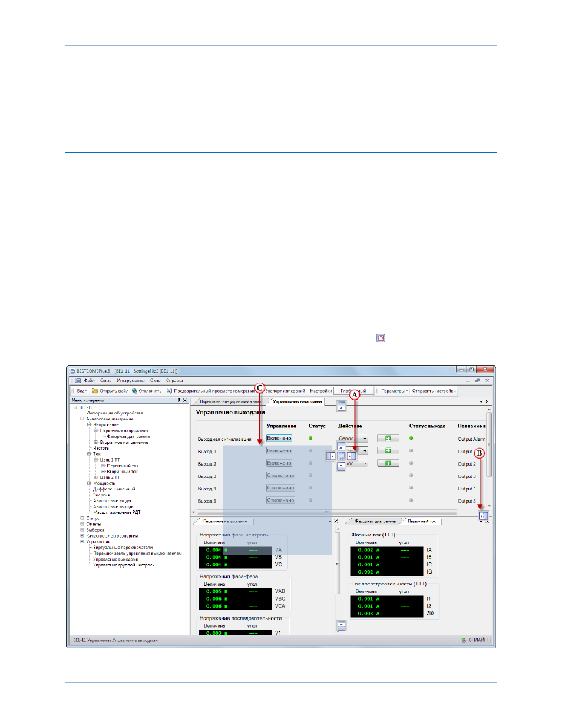The image size is (562, 728).
Task: Close the Первичное напряжение panel
Action: click(x=336, y=521)
